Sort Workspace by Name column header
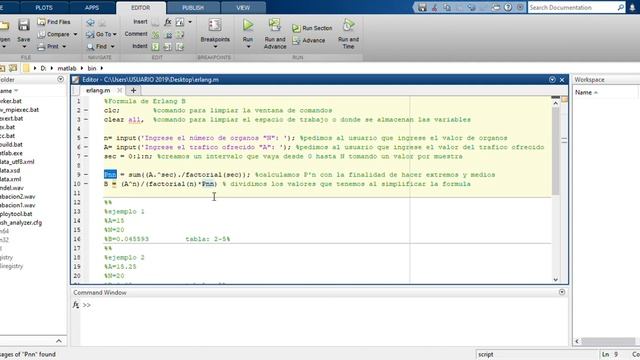640x360 pixels. [586, 93]
